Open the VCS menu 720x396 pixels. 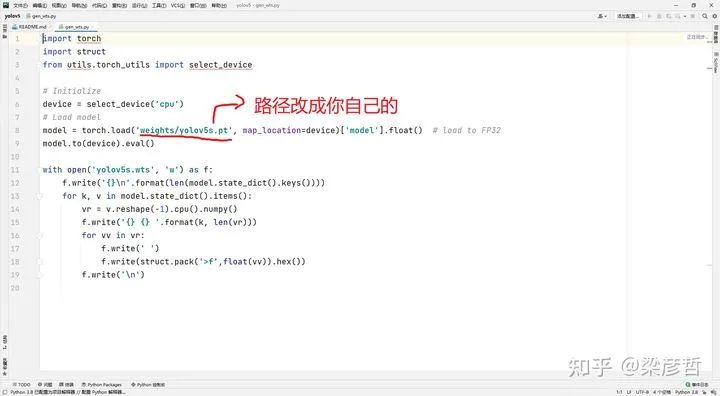point(178,6)
